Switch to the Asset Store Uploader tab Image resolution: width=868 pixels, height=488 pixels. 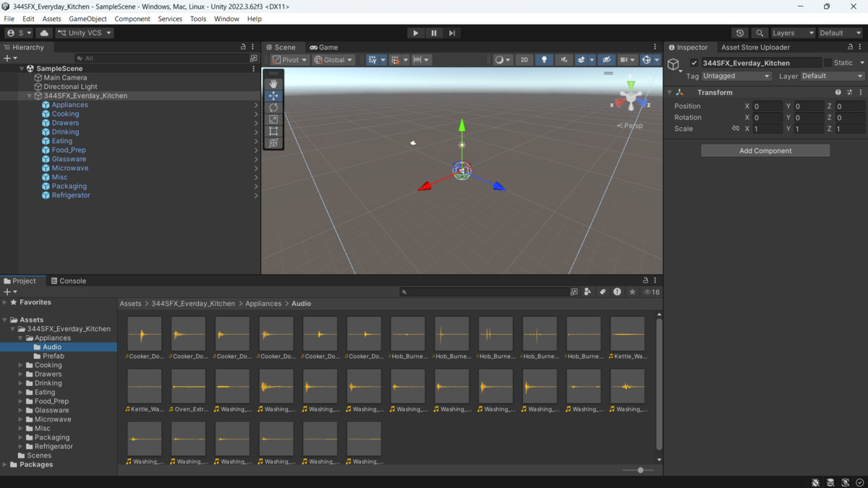tap(755, 47)
